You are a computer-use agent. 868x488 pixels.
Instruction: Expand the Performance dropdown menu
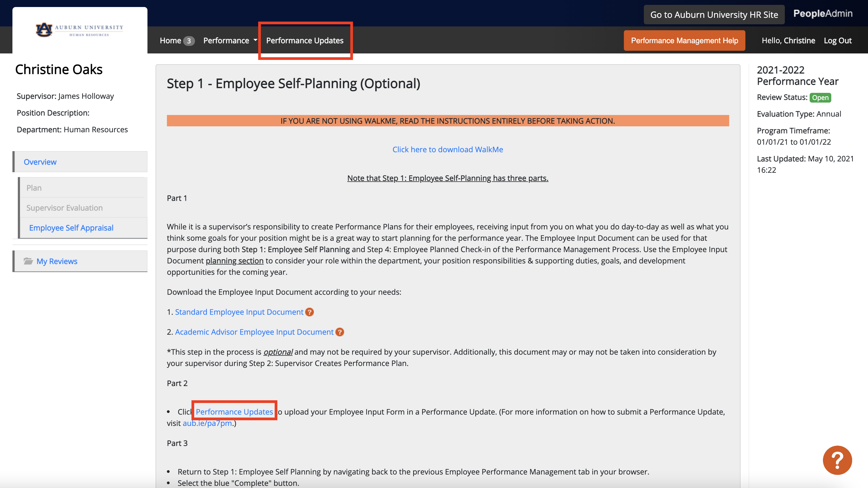pyautogui.click(x=230, y=40)
